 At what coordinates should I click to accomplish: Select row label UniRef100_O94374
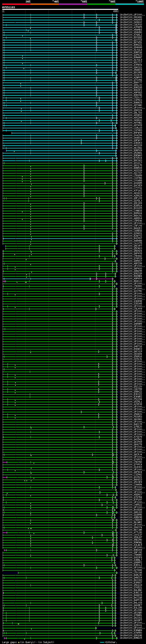(x=131, y=527)
